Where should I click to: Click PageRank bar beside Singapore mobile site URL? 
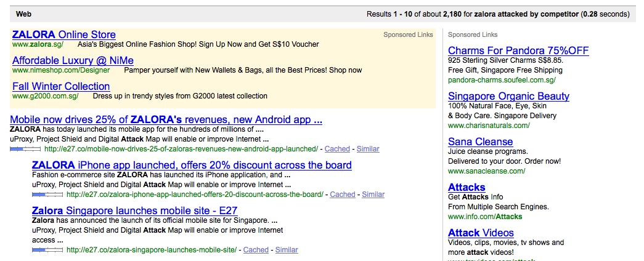[x=47, y=249]
